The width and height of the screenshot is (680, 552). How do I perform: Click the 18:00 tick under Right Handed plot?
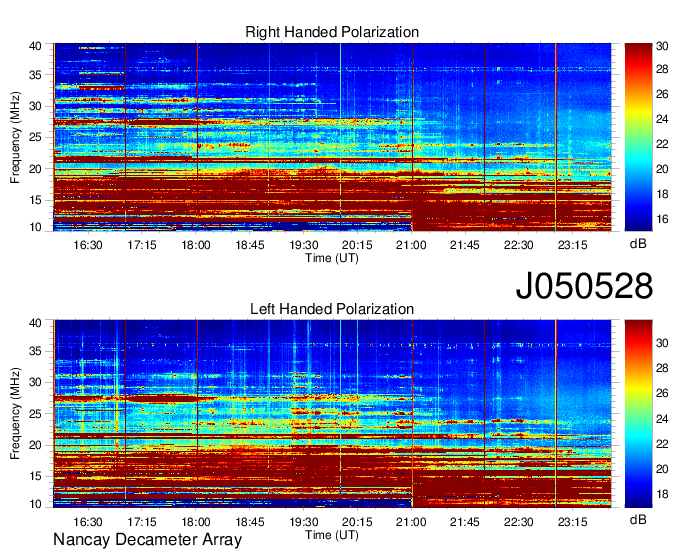pos(196,245)
